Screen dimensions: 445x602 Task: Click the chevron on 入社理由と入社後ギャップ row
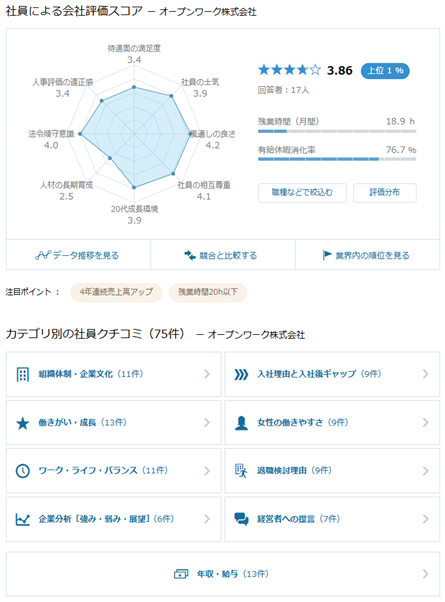pos(425,374)
